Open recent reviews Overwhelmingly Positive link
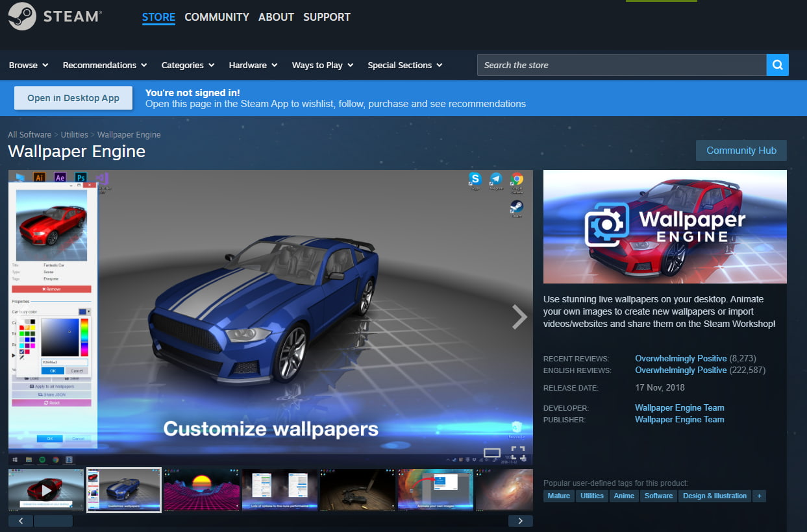The image size is (807, 532). click(x=681, y=358)
